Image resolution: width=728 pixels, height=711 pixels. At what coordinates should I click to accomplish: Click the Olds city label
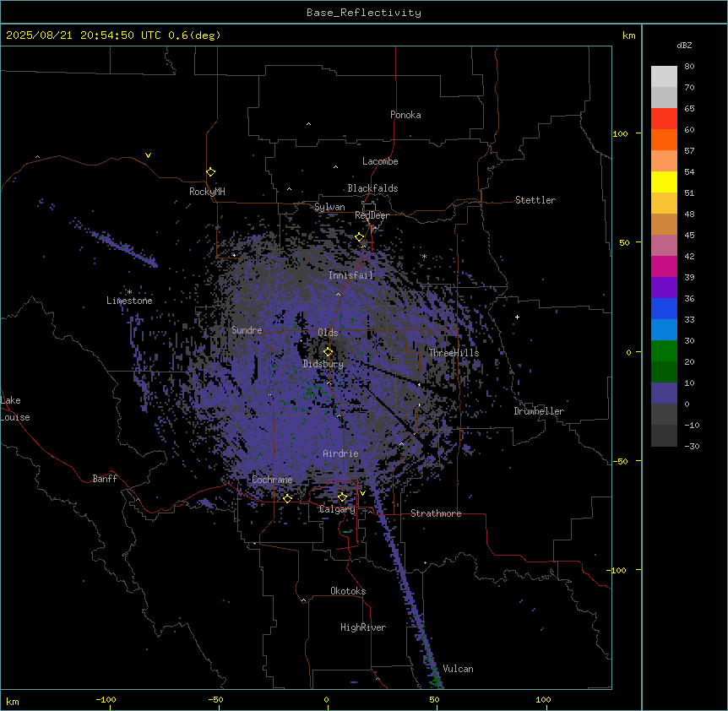tap(328, 333)
